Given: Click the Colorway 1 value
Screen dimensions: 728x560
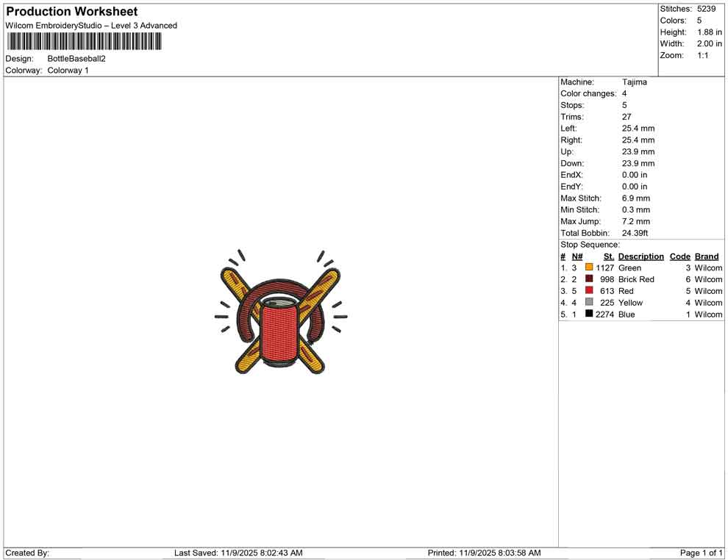Looking at the screenshot, I should [x=68, y=71].
